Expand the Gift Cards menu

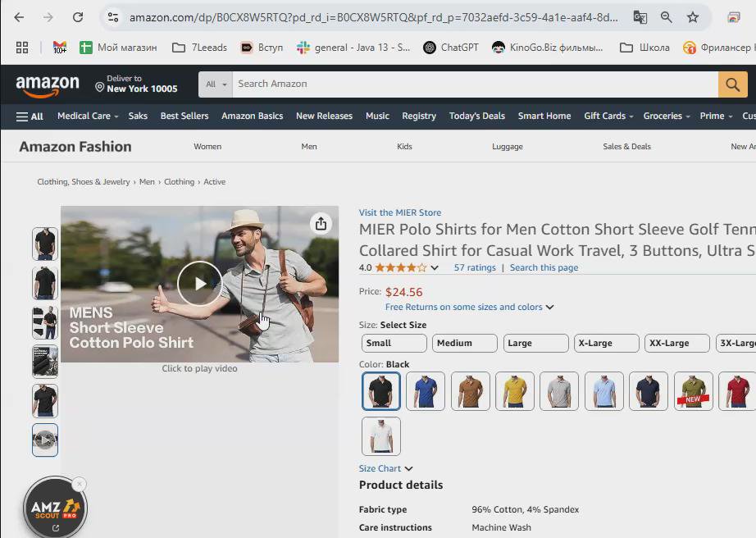click(x=608, y=116)
